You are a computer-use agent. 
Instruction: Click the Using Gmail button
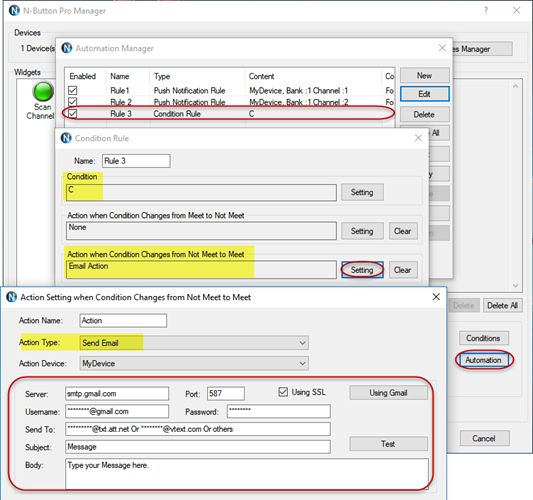(389, 393)
